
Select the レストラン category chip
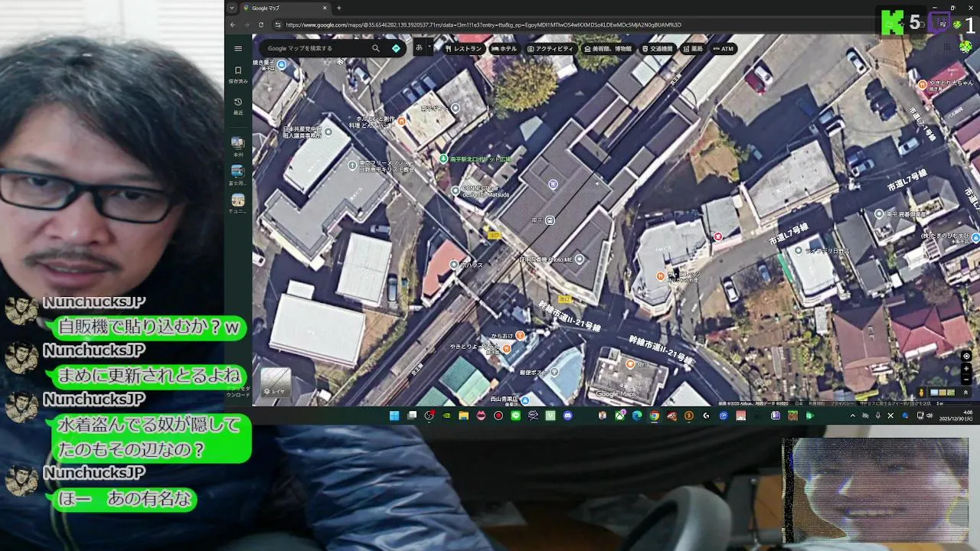[464, 48]
